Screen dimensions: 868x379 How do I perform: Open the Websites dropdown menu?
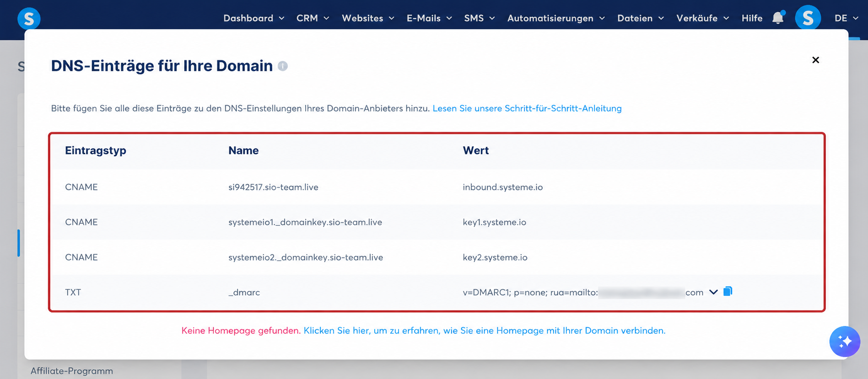[x=368, y=18]
